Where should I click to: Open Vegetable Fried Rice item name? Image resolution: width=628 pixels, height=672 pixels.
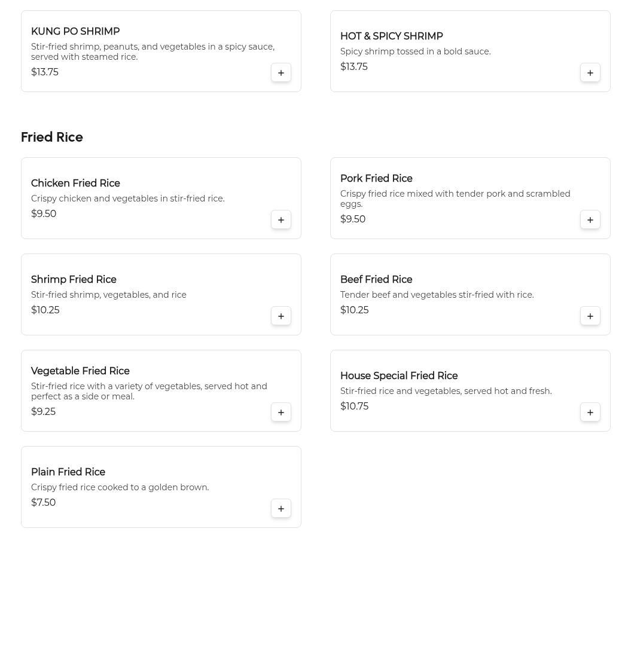(80, 371)
